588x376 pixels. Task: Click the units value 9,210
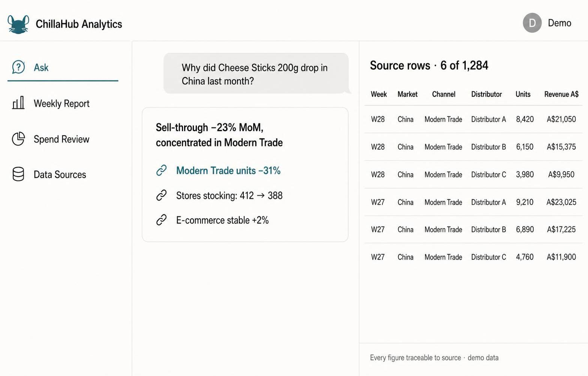click(525, 202)
